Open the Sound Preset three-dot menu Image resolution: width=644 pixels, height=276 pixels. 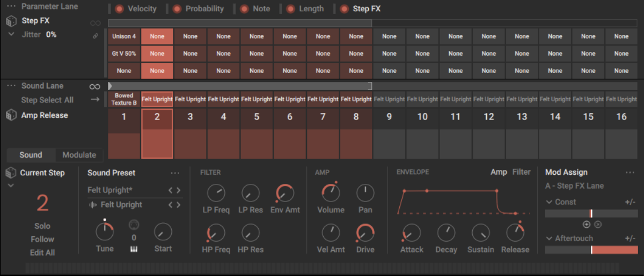(175, 173)
